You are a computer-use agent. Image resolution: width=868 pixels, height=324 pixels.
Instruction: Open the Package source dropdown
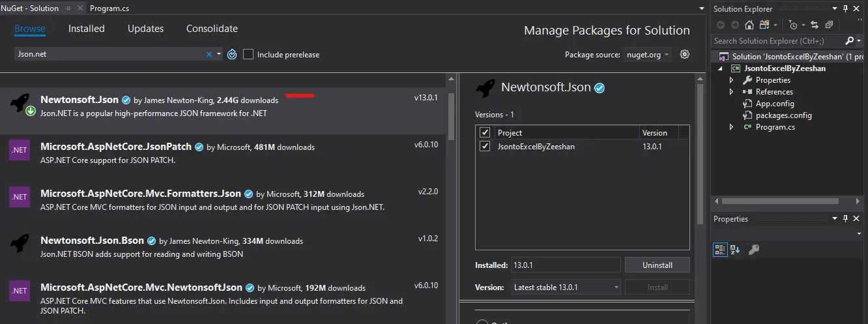pos(648,55)
